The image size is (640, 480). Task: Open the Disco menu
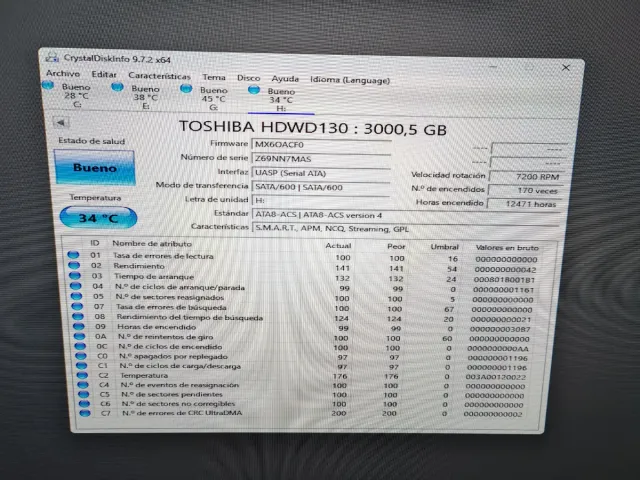(x=249, y=78)
